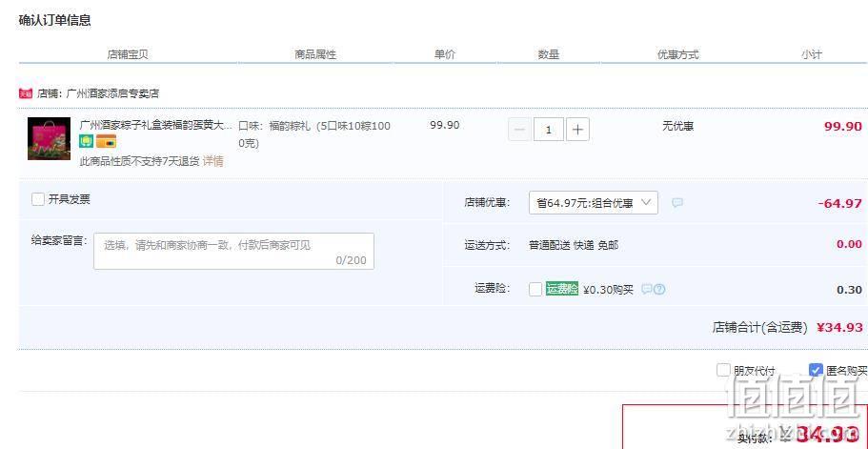868x449 pixels.
Task: Click the green service badge under product title
Action: [86, 141]
